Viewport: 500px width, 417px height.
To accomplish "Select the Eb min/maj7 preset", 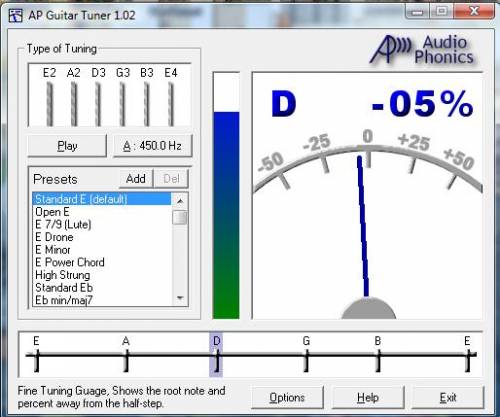I will (102, 300).
